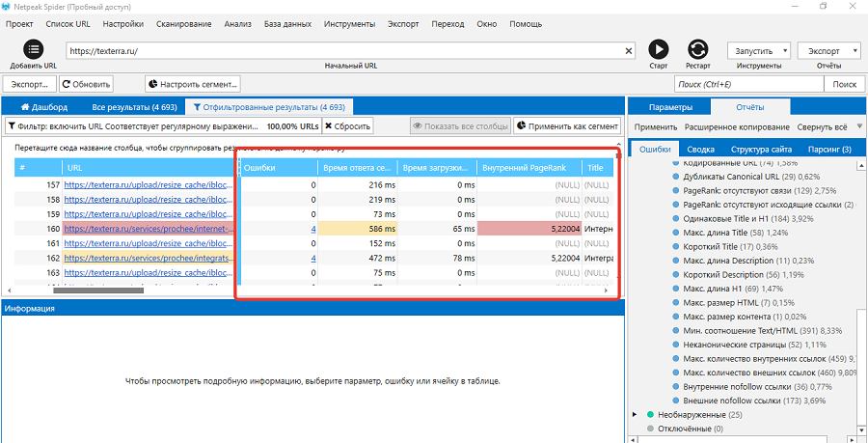Open the Анализ menu
868x443 pixels.
click(237, 24)
